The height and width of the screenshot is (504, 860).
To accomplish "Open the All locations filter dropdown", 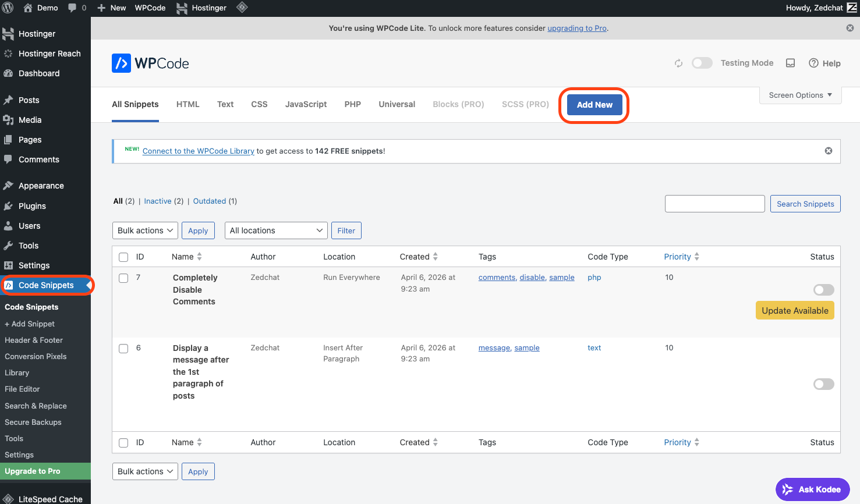I will point(275,230).
